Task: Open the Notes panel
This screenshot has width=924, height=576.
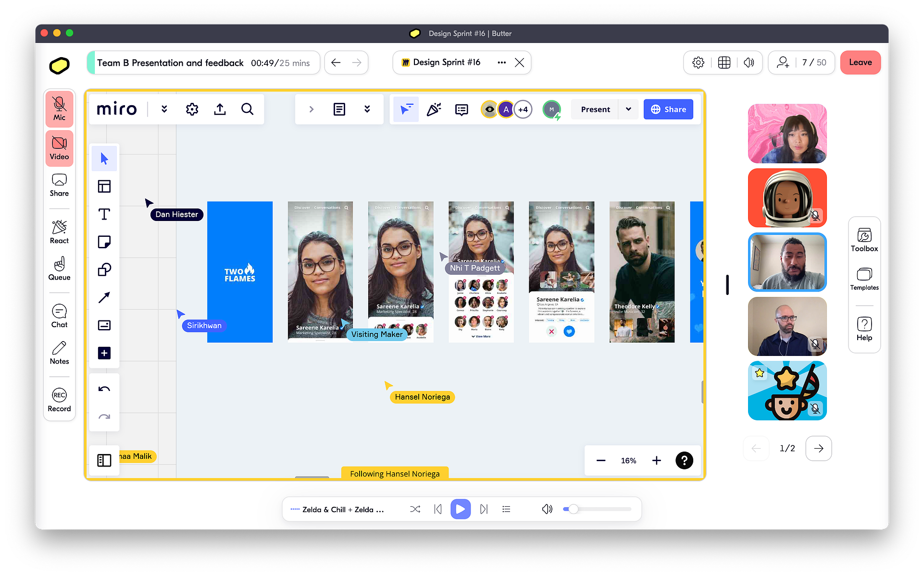Action: pyautogui.click(x=59, y=353)
